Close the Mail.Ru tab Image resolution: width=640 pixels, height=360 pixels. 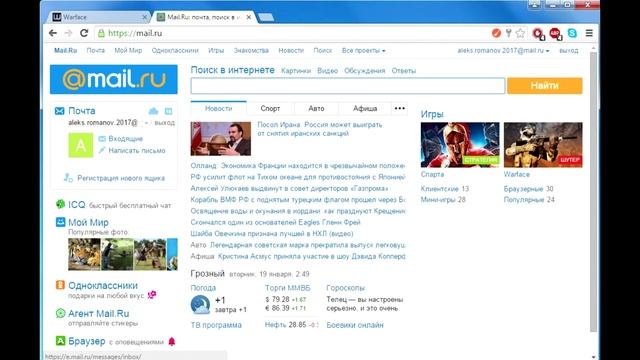(249, 17)
